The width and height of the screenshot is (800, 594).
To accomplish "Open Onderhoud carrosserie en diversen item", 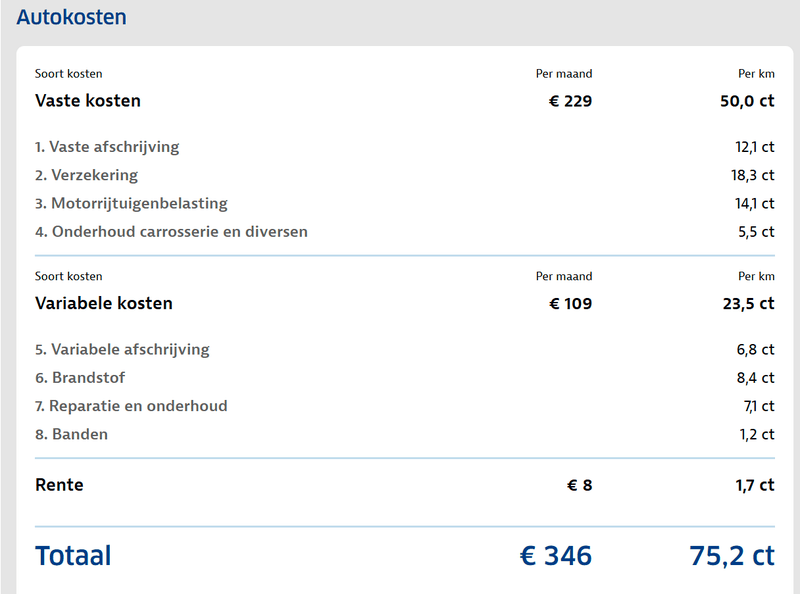I will (x=171, y=232).
